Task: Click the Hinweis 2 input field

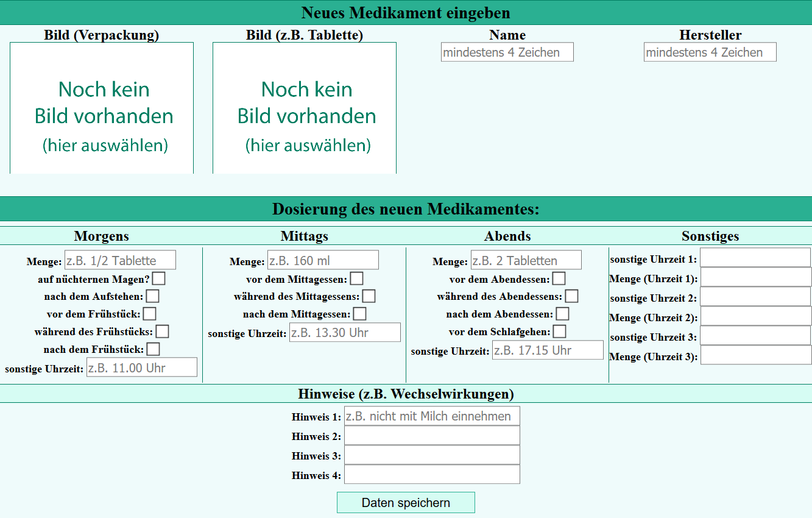Action: coord(432,435)
